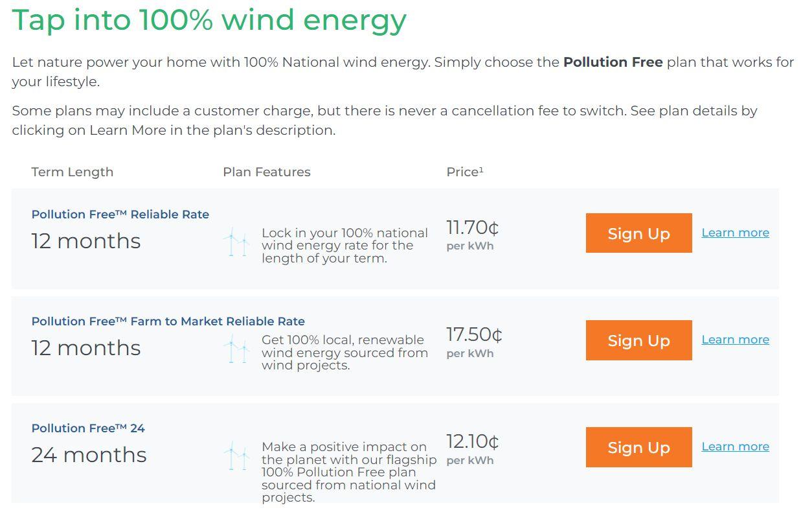Click wind turbine icon in Farm to Market plan
Image resolution: width=812 pixels, height=512 pixels.
pos(236,349)
